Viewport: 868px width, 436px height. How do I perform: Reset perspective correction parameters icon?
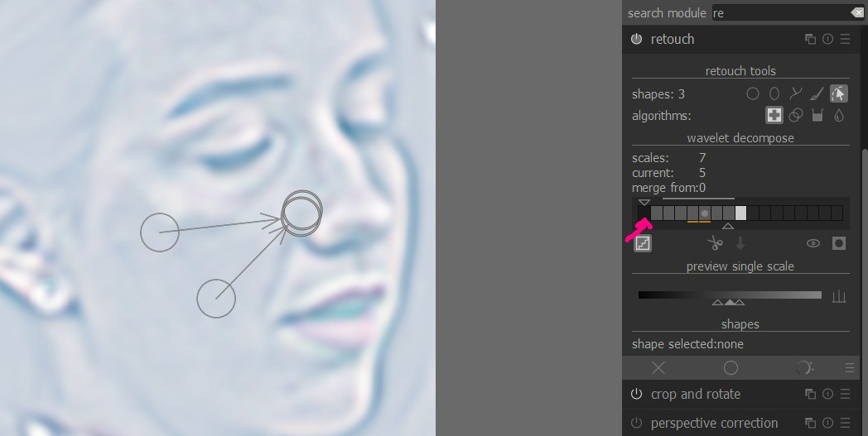(x=827, y=424)
